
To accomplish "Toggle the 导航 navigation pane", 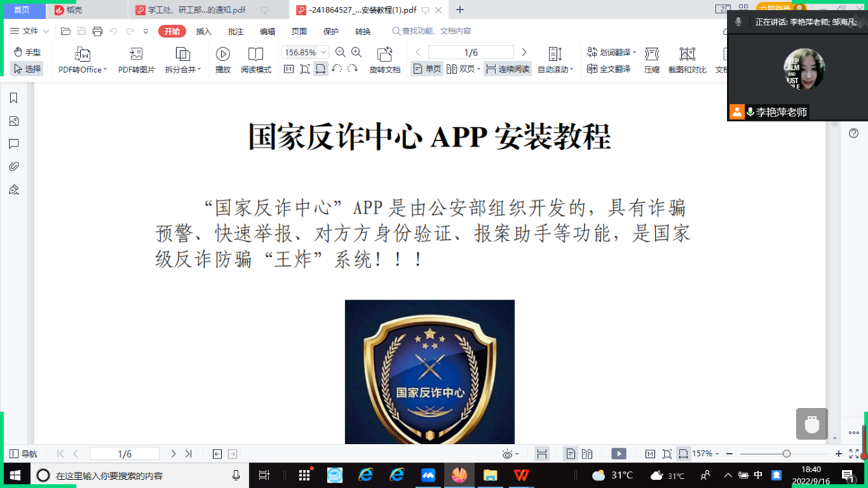I will (23, 454).
